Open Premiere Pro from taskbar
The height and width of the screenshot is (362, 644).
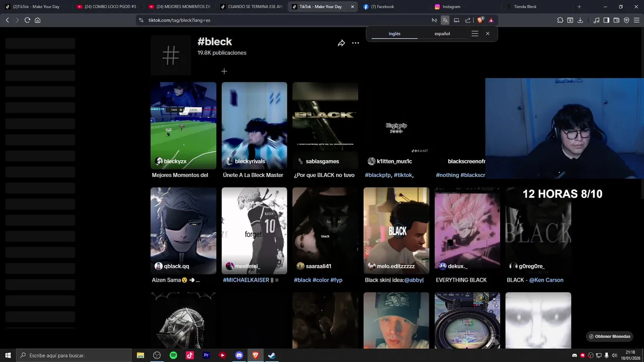point(206,355)
